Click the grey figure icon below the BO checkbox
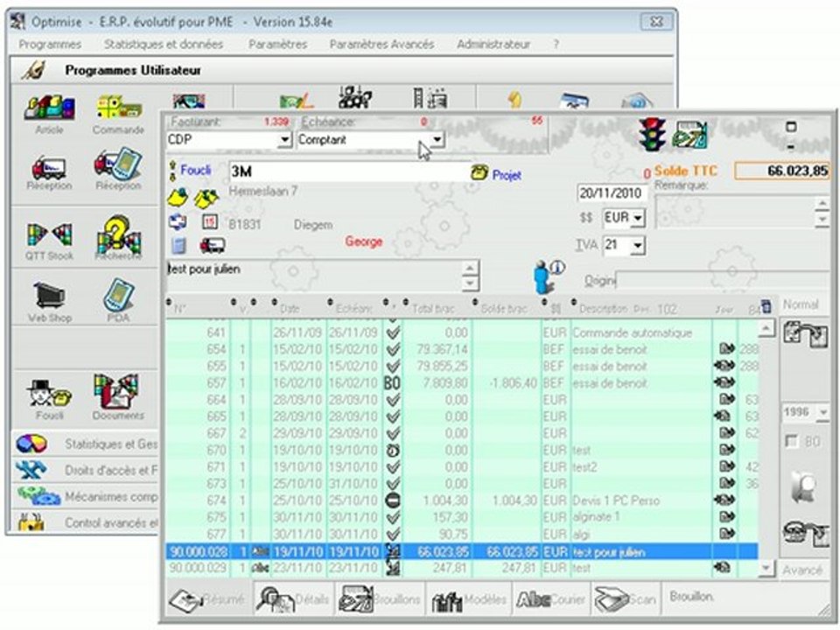Image resolution: width=840 pixels, height=630 pixels. [803, 486]
